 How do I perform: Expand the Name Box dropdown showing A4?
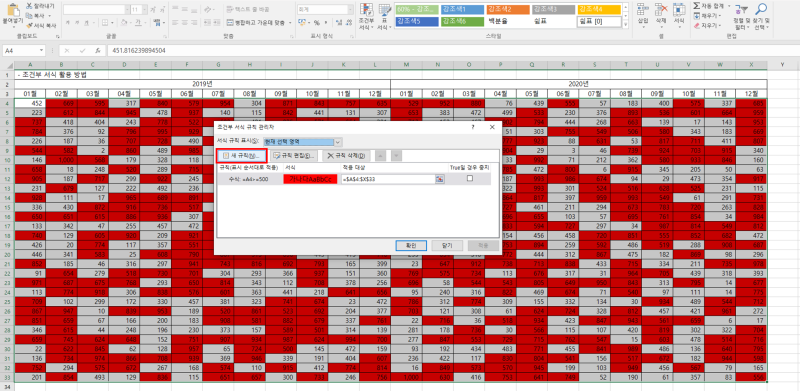coord(41,51)
